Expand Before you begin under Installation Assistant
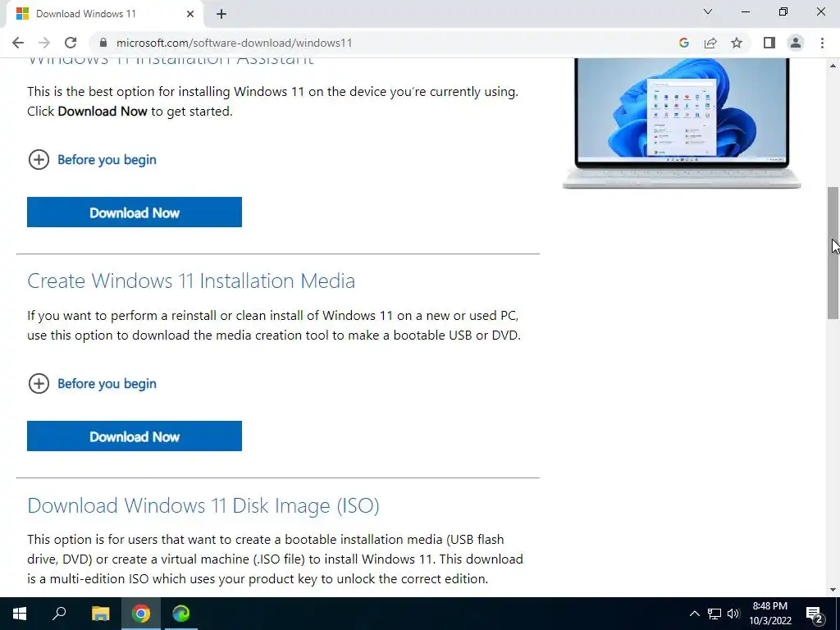This screenshot has width=840, height=630. pos(92,160)
